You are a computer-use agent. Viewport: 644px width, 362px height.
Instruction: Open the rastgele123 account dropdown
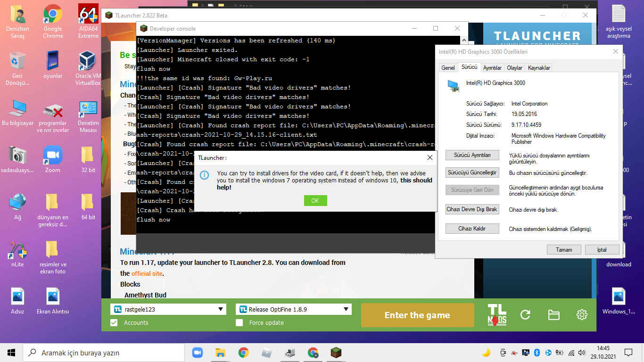pos(168,309)
